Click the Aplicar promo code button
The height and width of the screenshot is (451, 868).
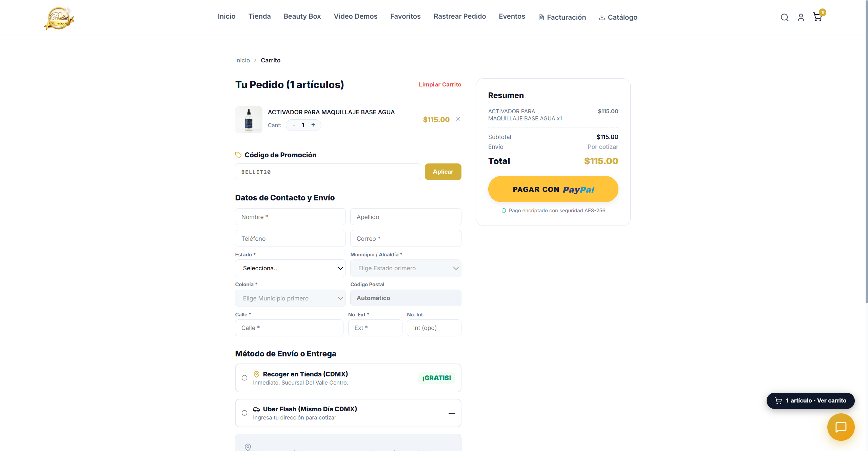443,172
